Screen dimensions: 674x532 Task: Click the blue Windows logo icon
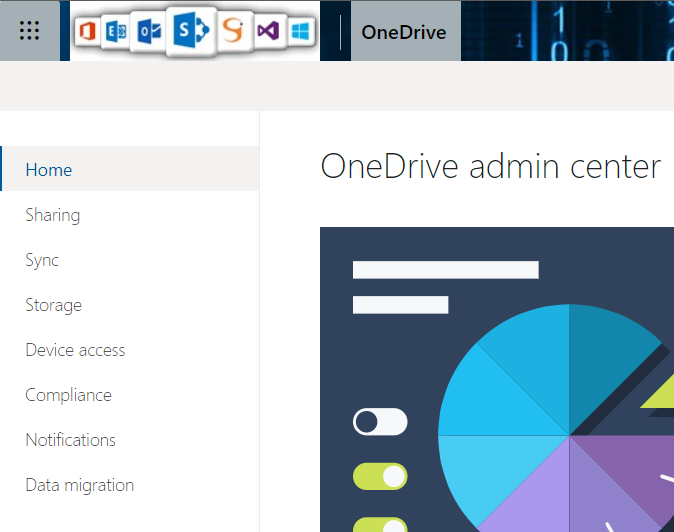(x=299, y=31)
